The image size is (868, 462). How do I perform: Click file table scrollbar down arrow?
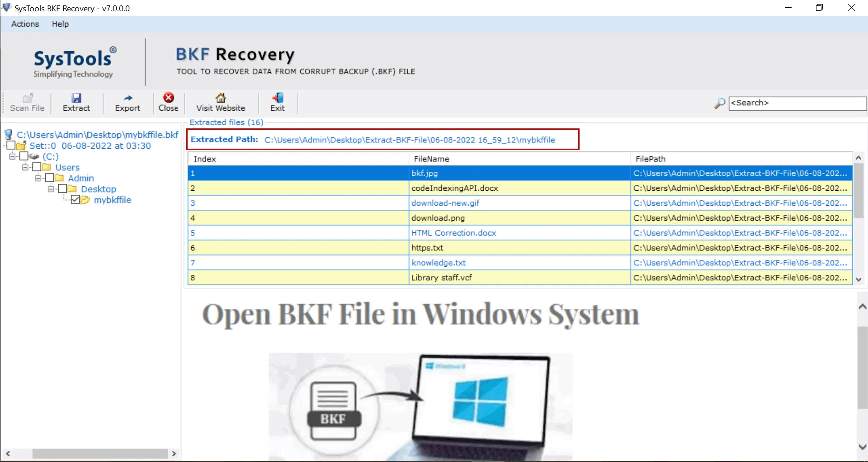point(859,280)
